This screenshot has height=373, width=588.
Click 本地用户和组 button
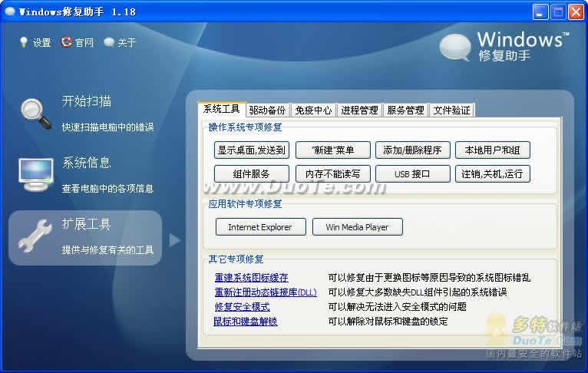[492, 150]
